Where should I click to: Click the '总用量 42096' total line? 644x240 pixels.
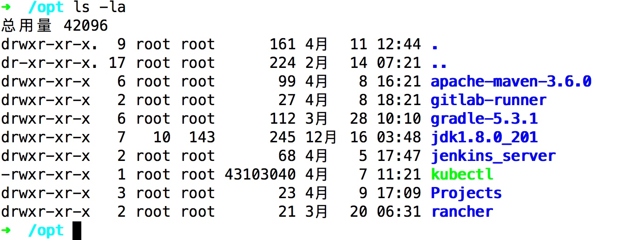click(54, 26)
